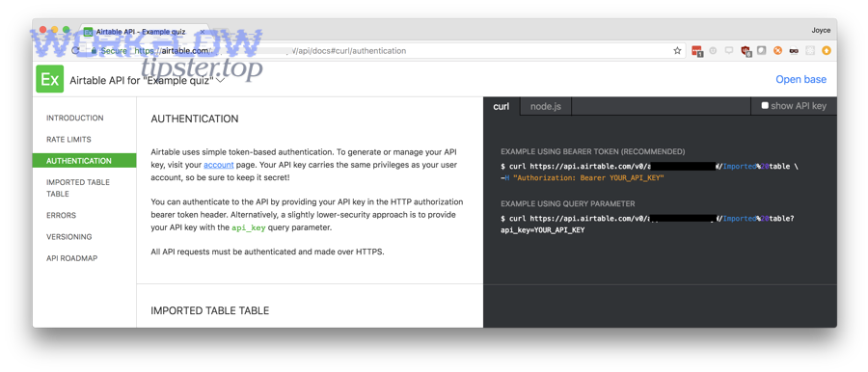Image resolution: width=868 pixels, height=372 pixels.
Task: Click the grey speech-bubble extension icon
Action: (729, 50)
